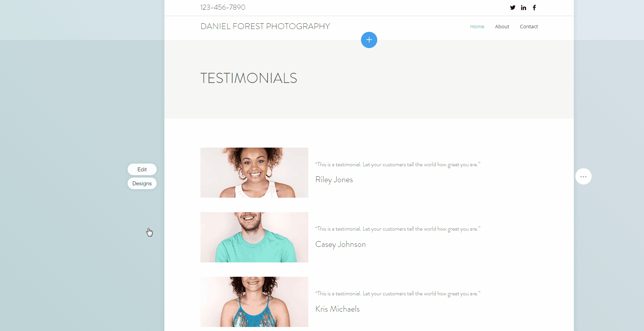Click the Edit button
This screenshot has width=644, height=331.
pyautogui.click(x=142, y=169)
